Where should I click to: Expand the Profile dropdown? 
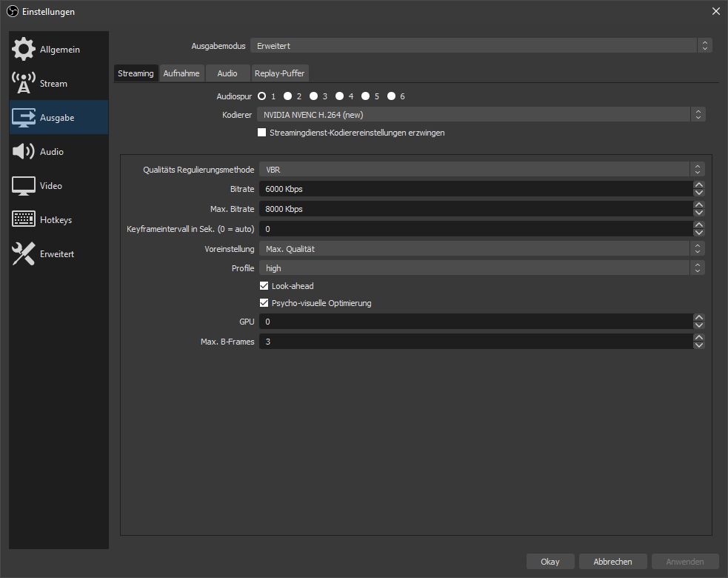click(x=482, y=268)
